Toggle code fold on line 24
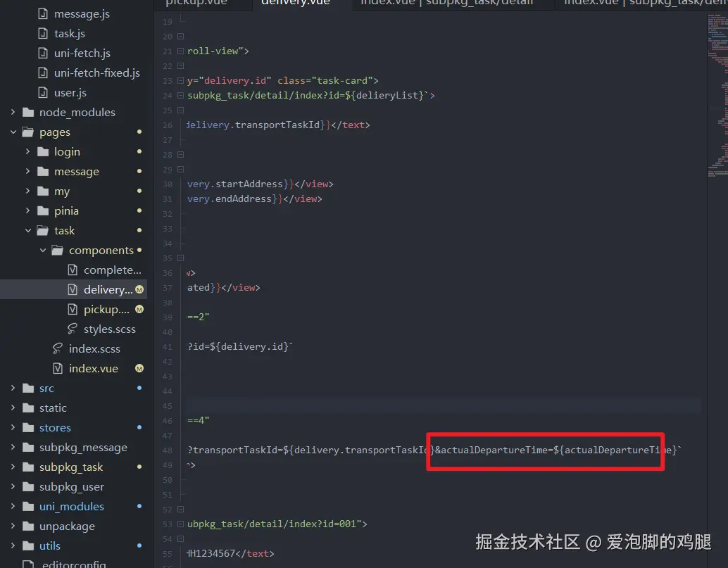 181,96
